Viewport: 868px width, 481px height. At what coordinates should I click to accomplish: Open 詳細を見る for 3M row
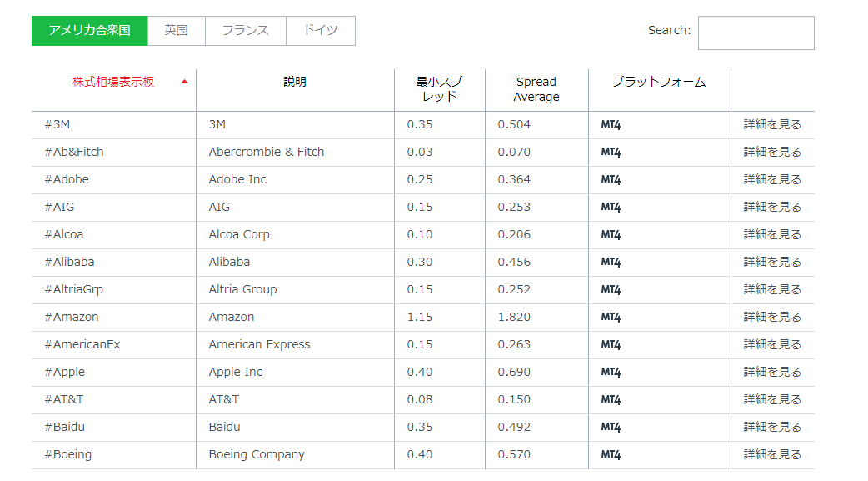772,125
